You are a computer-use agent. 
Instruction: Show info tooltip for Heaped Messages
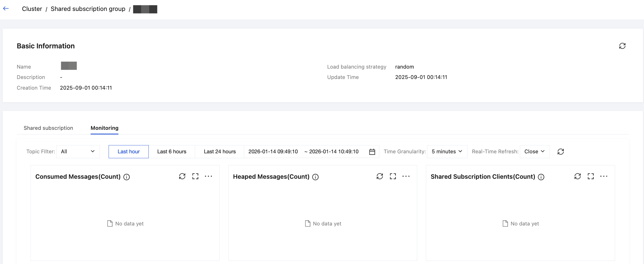pos(315,177)
